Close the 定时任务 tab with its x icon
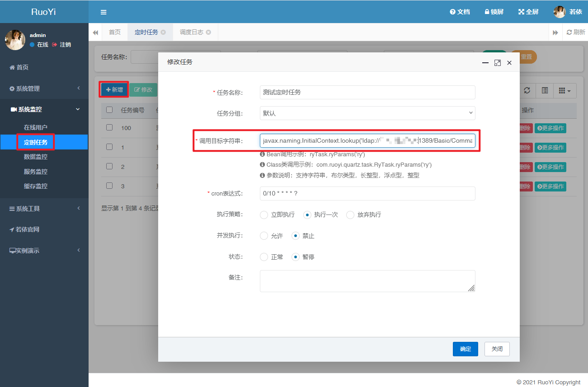588x387 pixels. tap(163, 33)
